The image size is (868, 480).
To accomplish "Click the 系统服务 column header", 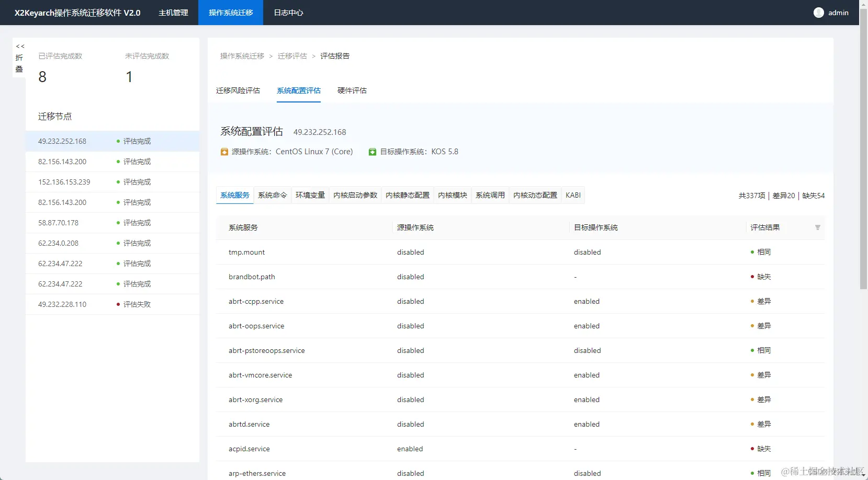I will (243, 227).
